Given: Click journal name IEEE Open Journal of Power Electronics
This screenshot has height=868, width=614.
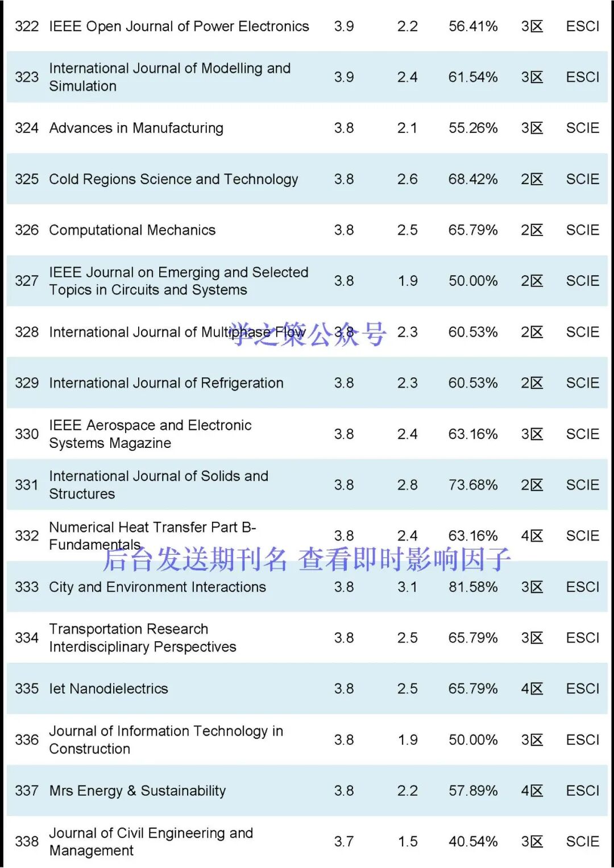Looking at the screenshot, I should [x=179, y=26].
